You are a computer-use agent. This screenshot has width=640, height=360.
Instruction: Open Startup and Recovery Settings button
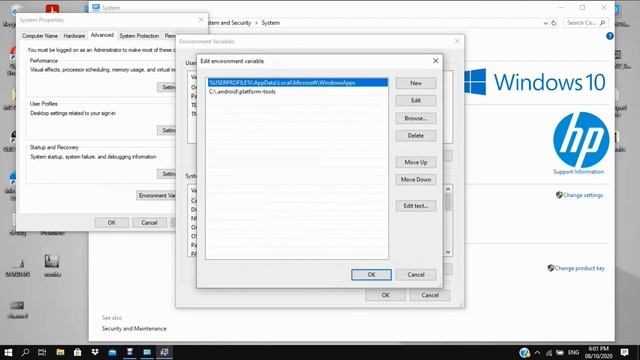pyautogui.click(x=167, y=174)
